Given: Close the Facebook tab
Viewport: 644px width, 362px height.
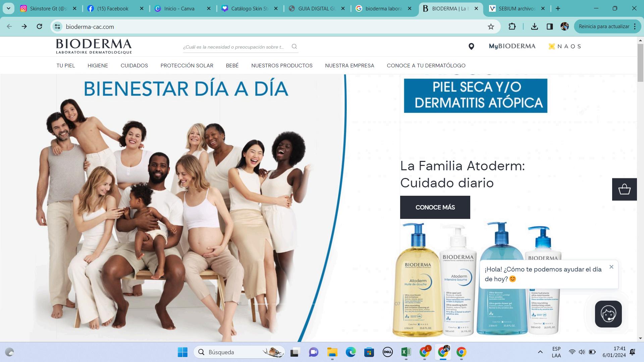Looking at the screenshot, I should coord(142,8).
